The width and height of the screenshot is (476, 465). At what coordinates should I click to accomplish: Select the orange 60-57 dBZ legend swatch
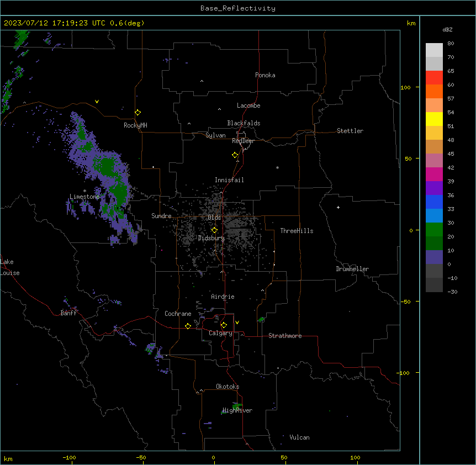coord(434,91)
